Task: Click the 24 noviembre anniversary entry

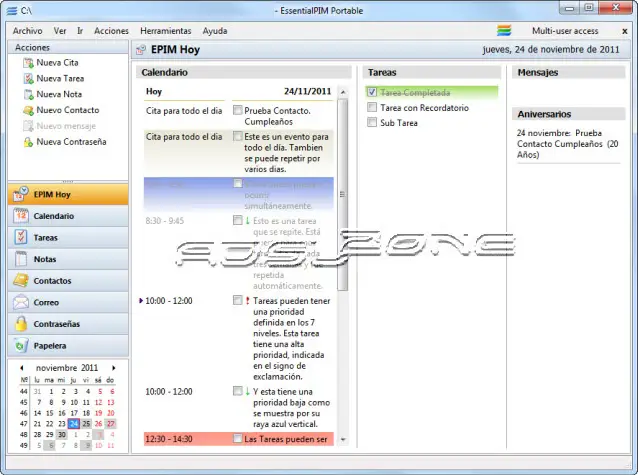Action: (x=568, y=144)
